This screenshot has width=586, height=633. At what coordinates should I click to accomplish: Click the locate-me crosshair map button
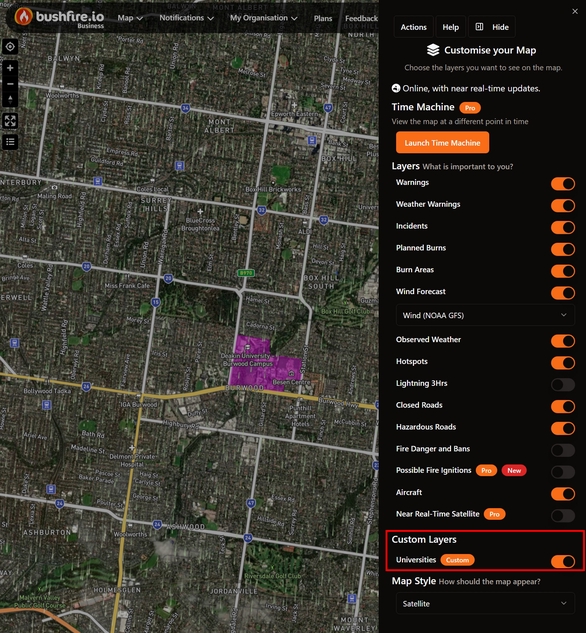click(x=10, y=47)
